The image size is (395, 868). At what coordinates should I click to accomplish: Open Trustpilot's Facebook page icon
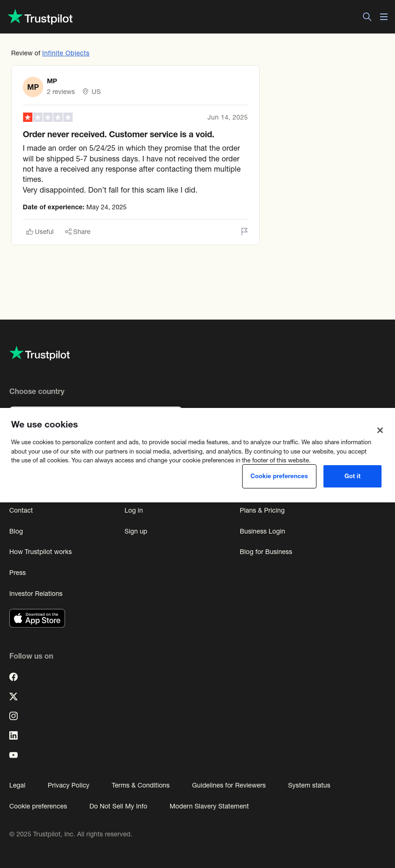[x=13, y=677]
